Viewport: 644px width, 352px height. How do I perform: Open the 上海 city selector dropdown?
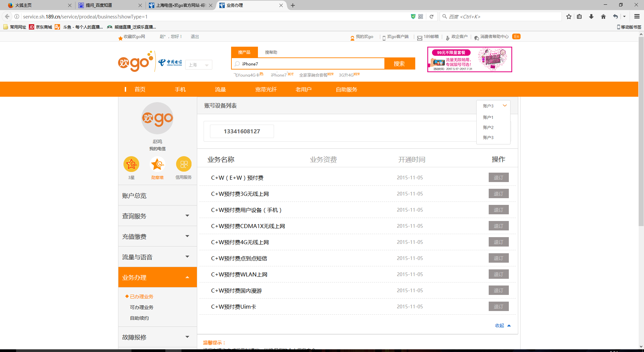point(199,64)
